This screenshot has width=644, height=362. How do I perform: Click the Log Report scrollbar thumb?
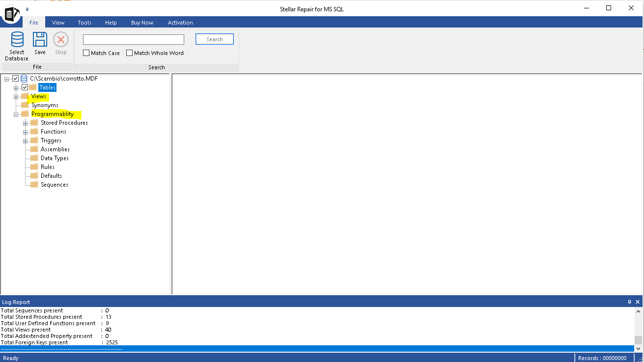coord(638,340)
